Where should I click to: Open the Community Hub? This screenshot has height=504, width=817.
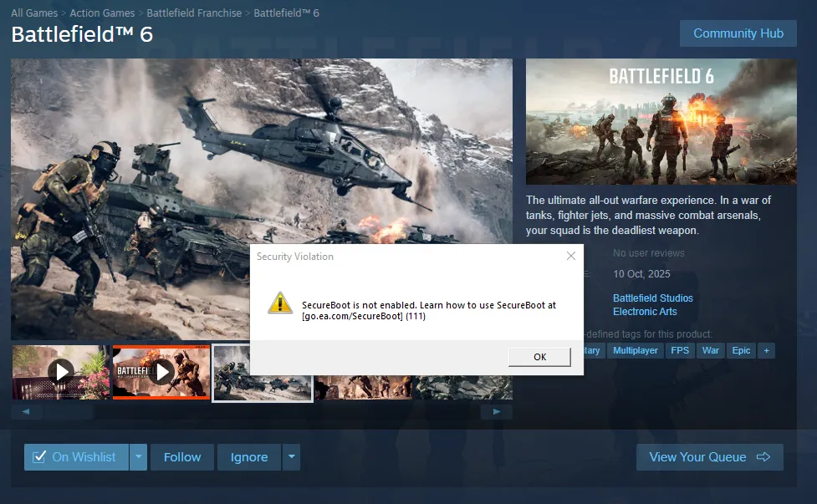(x=738, y=33)
